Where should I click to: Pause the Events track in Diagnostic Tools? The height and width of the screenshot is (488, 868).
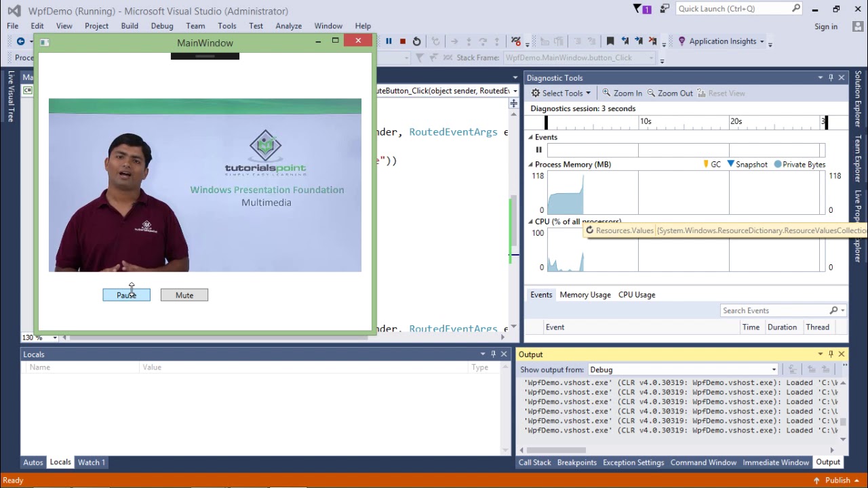pyautogui.click(x=539, y=150)
